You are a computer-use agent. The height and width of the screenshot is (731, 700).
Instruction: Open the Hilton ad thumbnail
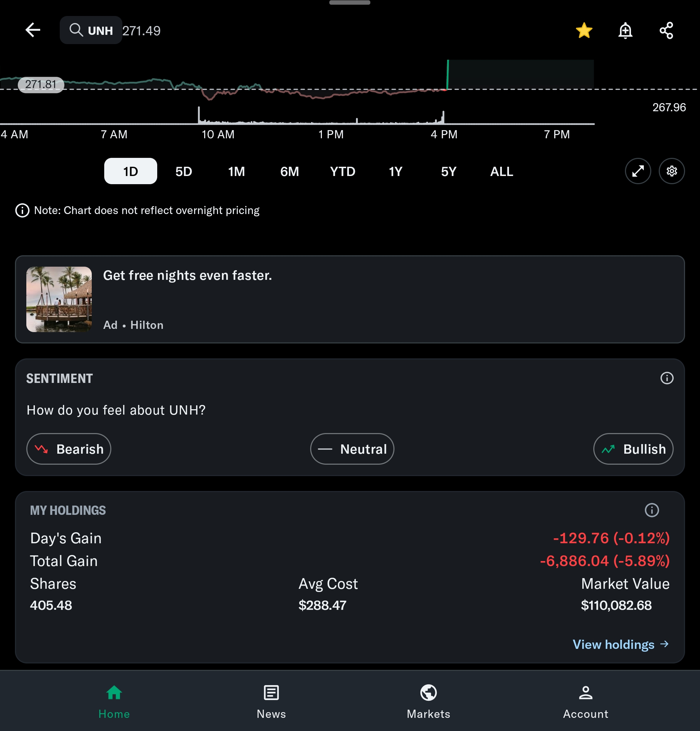(x=59, y=299)
